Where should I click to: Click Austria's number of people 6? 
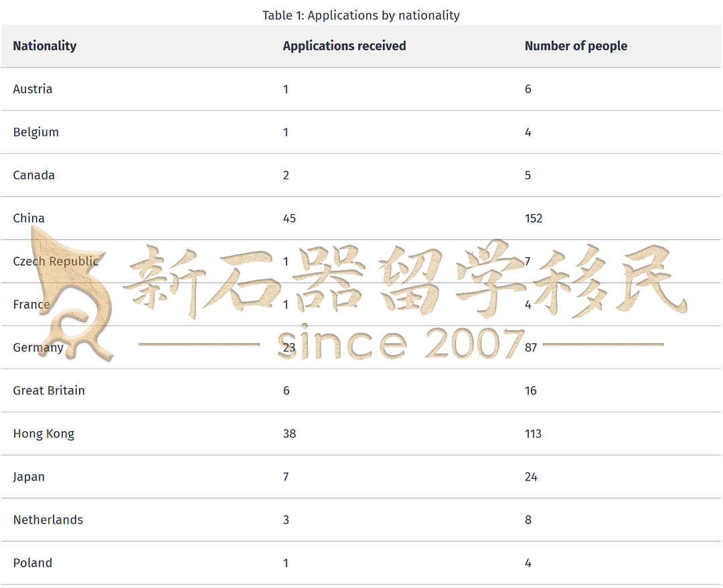tap(528, 89)
